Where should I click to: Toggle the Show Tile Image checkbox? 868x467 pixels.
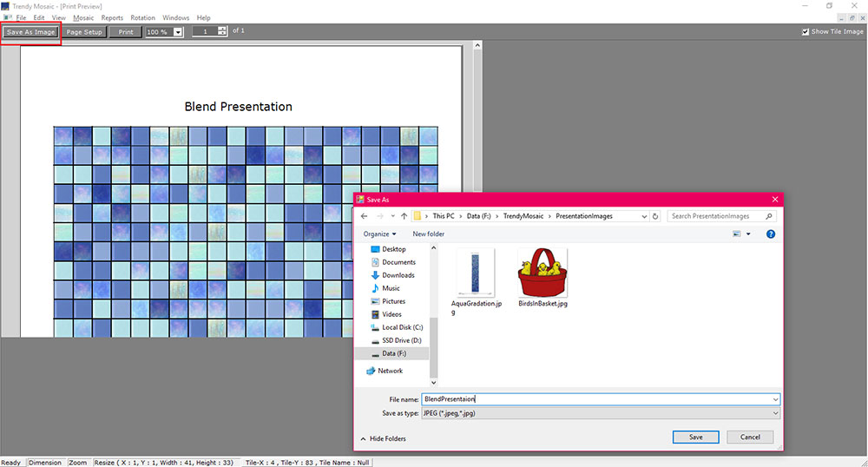806,32
